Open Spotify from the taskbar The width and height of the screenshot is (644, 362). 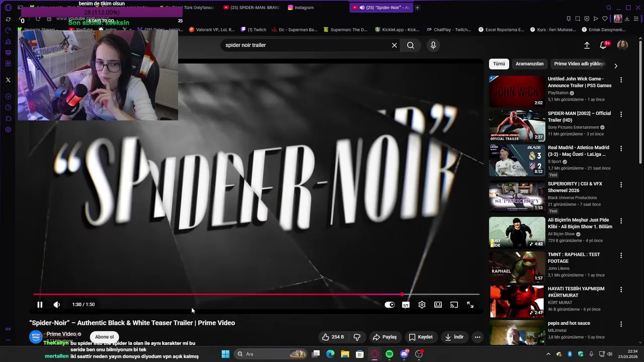coord(389,354)
